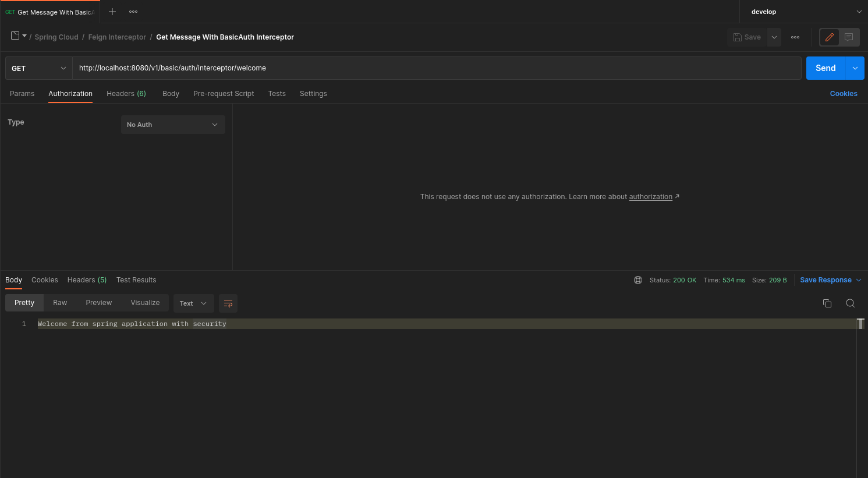Search the response with magnifier icon
This screenshot has height=478, width=868.
[x=850, y=303]
